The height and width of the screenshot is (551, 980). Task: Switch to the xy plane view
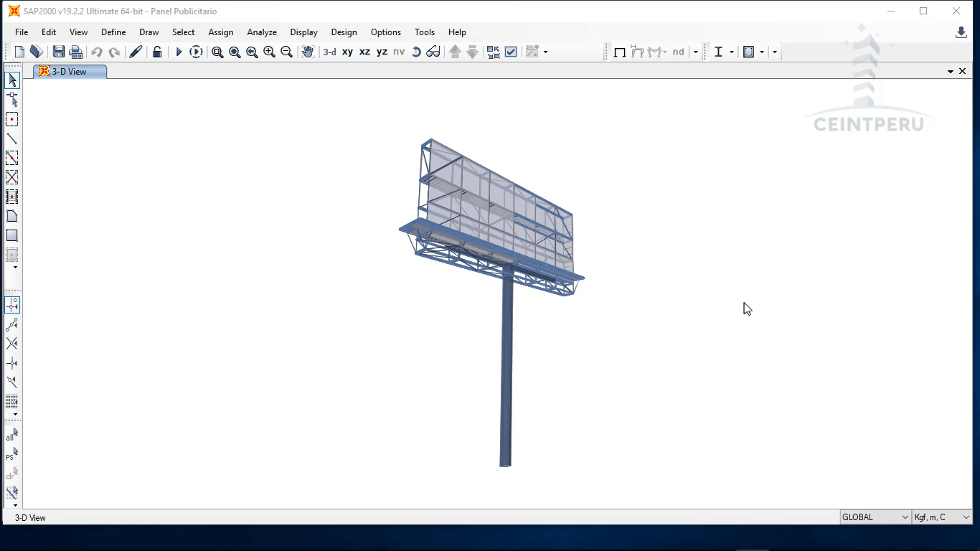click(x=347, y=52)
